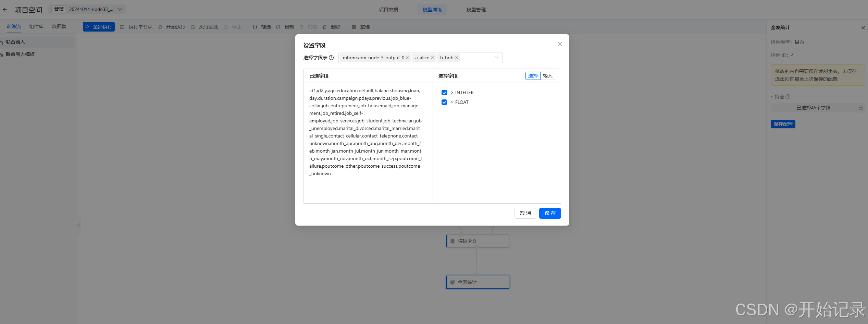Viewport: 868px width, 324px height.
Task: Cancel the dialog with 取消
Action: 525,213
